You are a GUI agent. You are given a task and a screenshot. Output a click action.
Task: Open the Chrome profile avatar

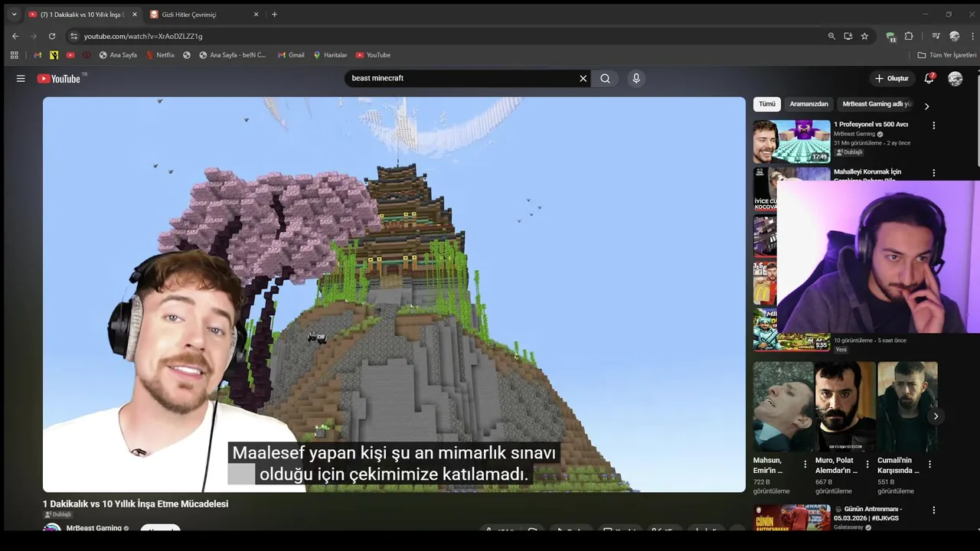(x=954, y=36)
